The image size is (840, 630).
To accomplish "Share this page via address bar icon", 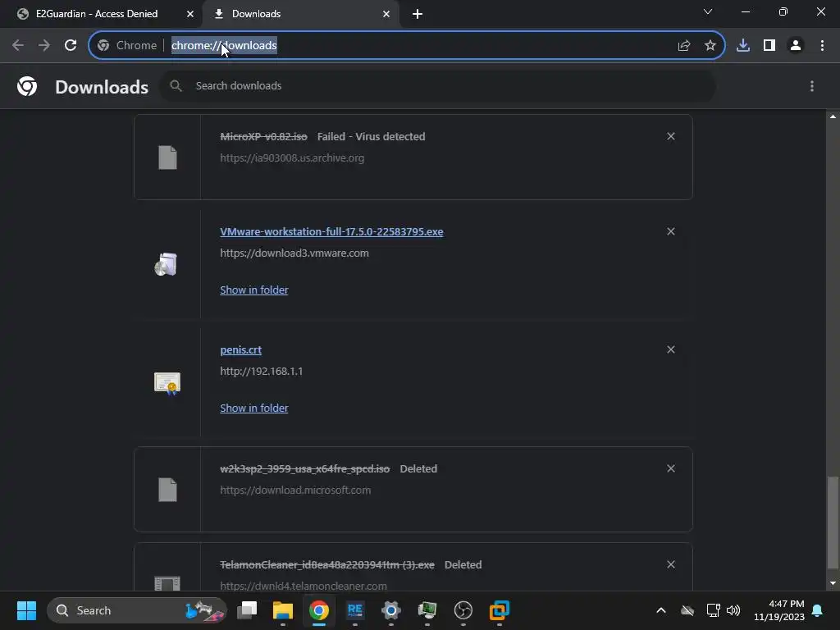I will click(684, 46).
